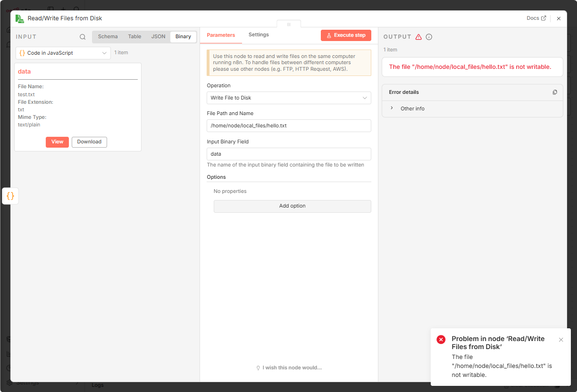577x392 pixels.
Task: Switch input view to Schema
Action: click(x=108, y=37)
